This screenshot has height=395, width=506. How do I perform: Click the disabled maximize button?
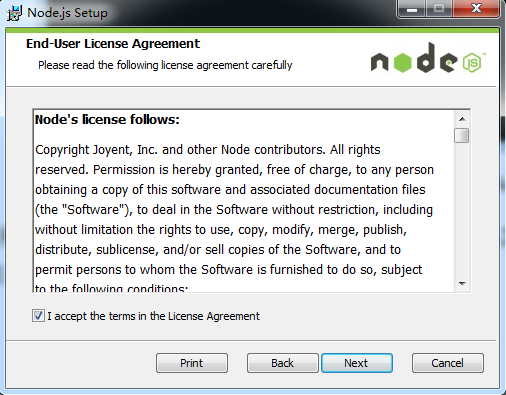coord(439,9)
